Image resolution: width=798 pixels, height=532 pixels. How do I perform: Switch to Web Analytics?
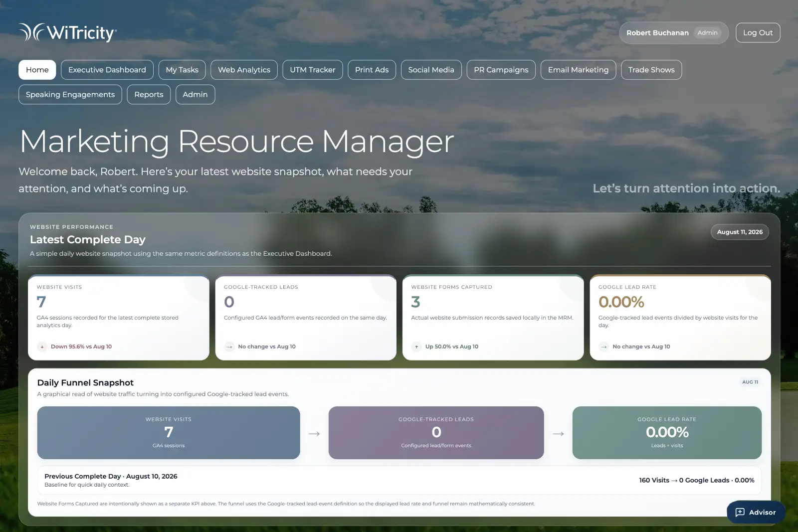244,70
